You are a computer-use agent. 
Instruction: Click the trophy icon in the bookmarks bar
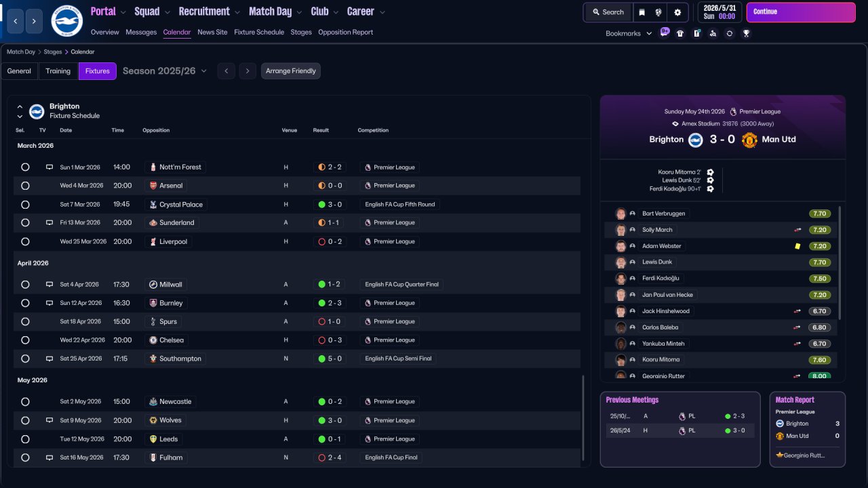point(746,33)
